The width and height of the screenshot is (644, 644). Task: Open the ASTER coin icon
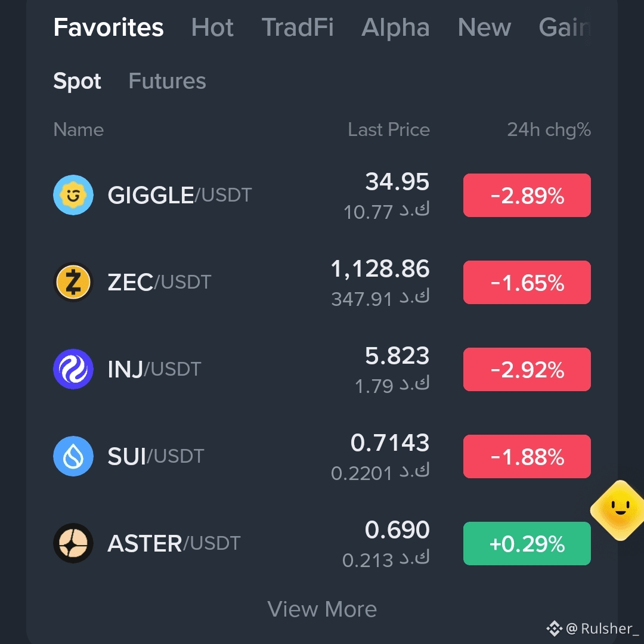73,543
